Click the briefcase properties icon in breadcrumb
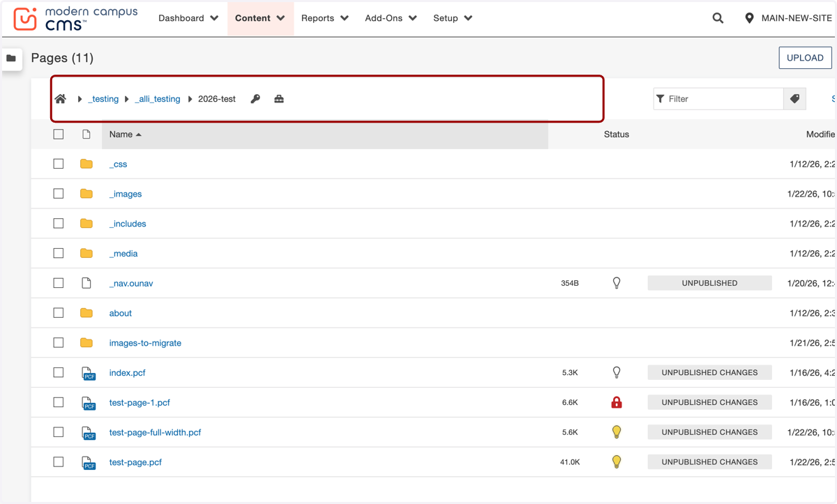This screenshot has height=504, width=837. (x=279, y=99)
